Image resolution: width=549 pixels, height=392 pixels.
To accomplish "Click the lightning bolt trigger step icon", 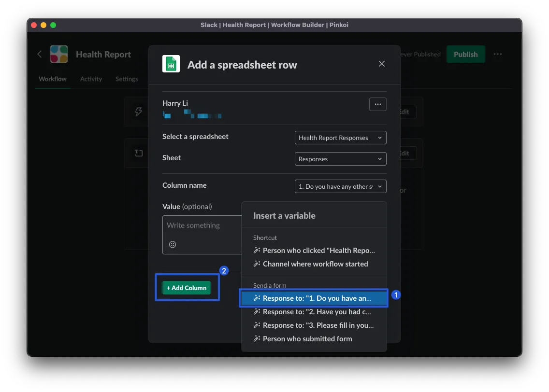I will [139, 112].
